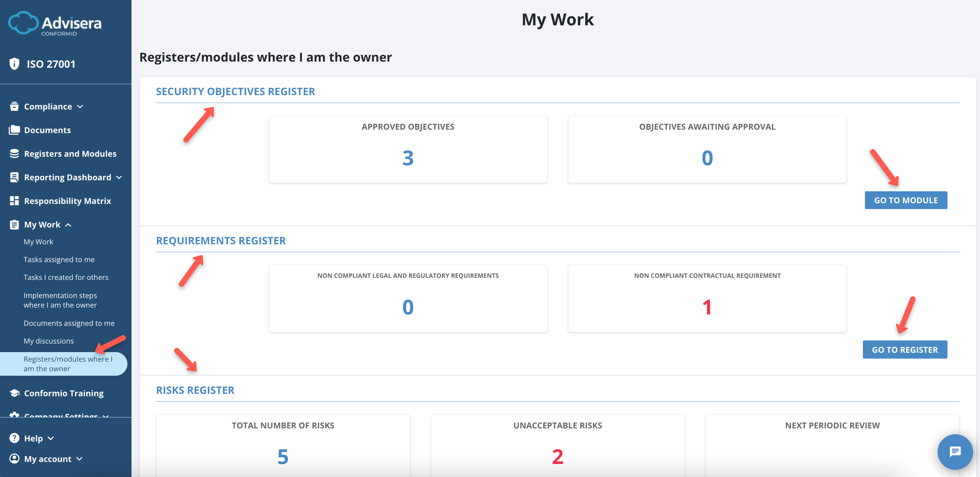This screenshot has width=980, height=477.
Task: Open "Documents assigned to me" link
Action: [x=69, y=323]
